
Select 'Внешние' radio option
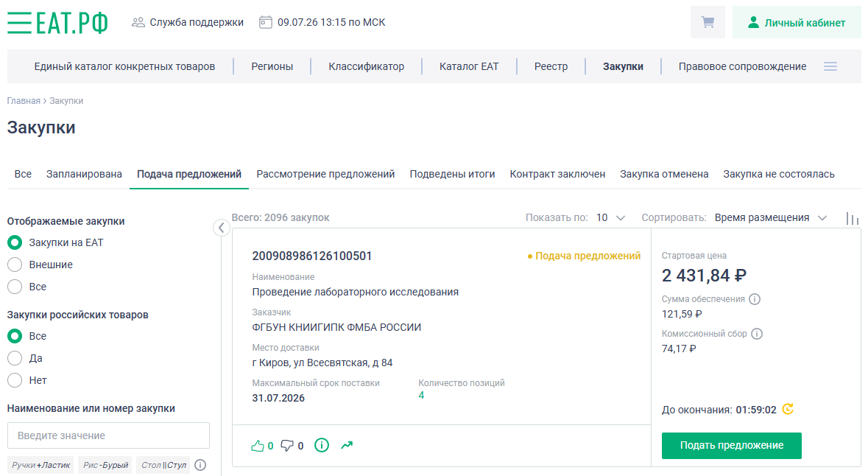click(x=15, y=265)
